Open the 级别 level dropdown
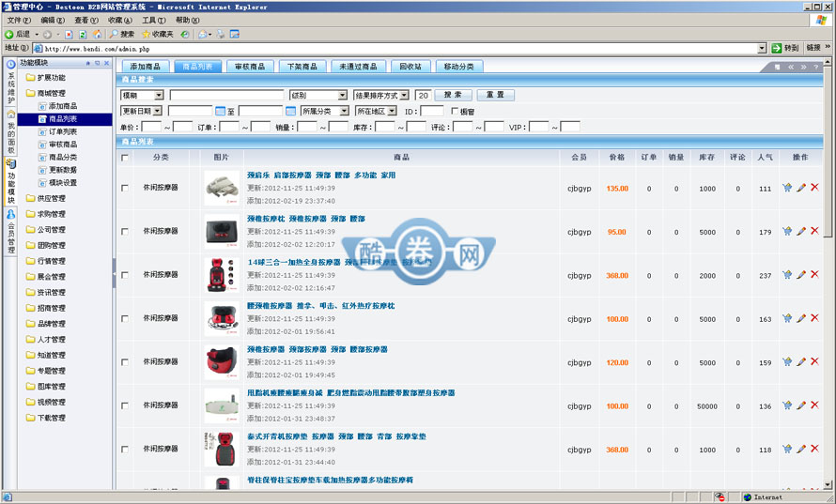Viewport: 836px width, 504px height. click(x=318, y=96)
